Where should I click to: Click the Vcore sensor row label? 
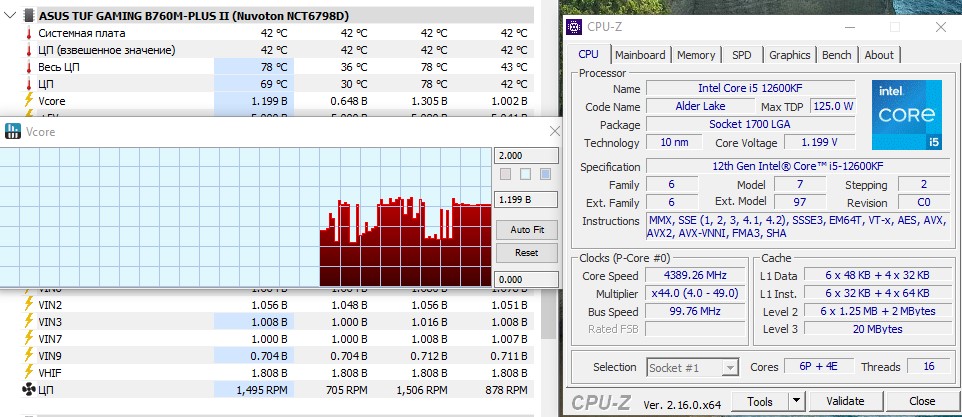click(x=52, y=101)
